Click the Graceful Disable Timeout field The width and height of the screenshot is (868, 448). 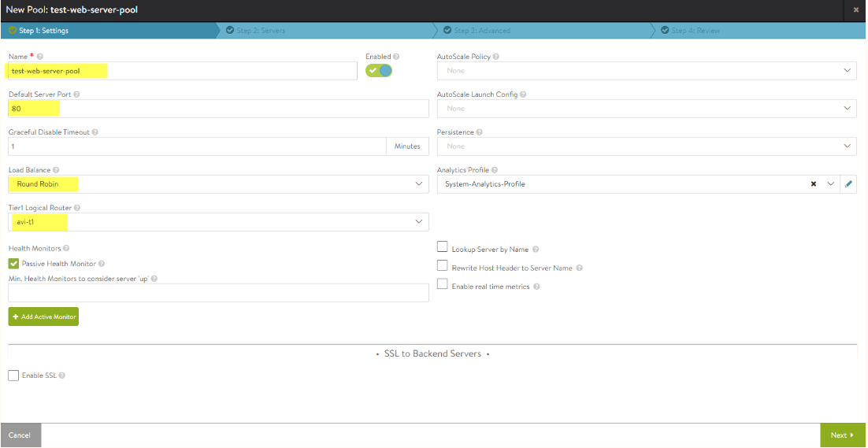[x=197, y=146]
